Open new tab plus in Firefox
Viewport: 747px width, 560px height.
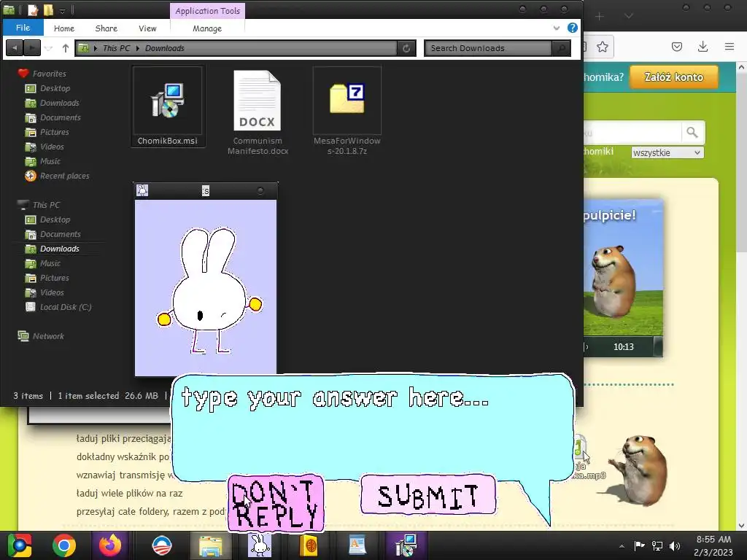click(600, 16)
